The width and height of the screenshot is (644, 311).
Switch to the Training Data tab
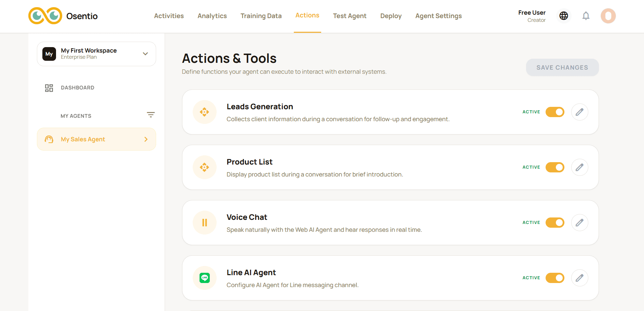[261, 16]
